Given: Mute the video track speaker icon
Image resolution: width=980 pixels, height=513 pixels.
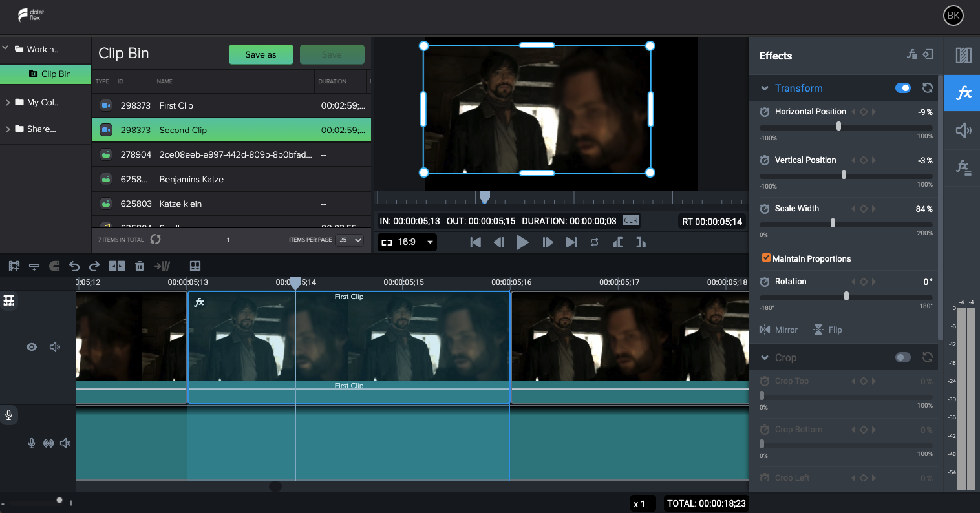Looking at the screenshot, I should (x=55, y=347).
